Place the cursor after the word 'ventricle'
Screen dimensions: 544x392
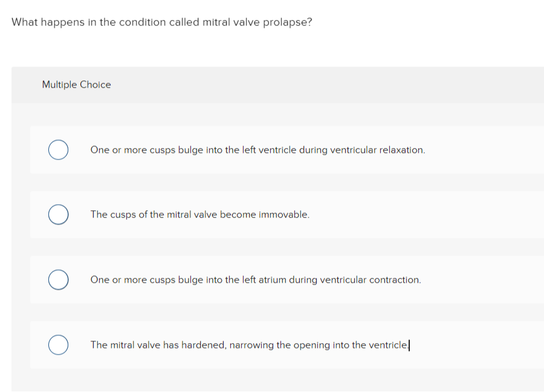410,344
